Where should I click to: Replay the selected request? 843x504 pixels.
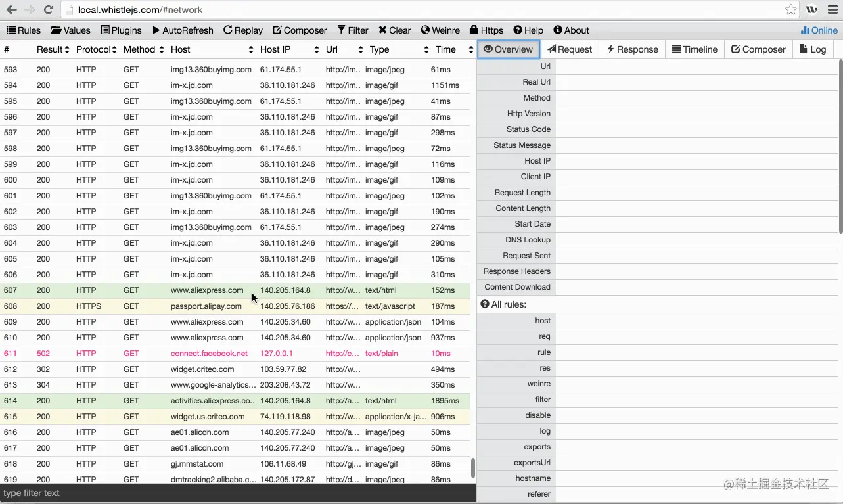coord(242,30)
